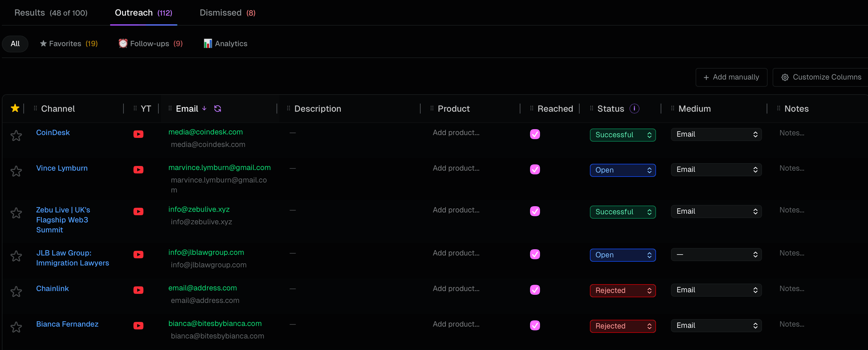Click the Reached column drag handle
The height and width of the screenshot is (350, 868).
click(532, 108)
